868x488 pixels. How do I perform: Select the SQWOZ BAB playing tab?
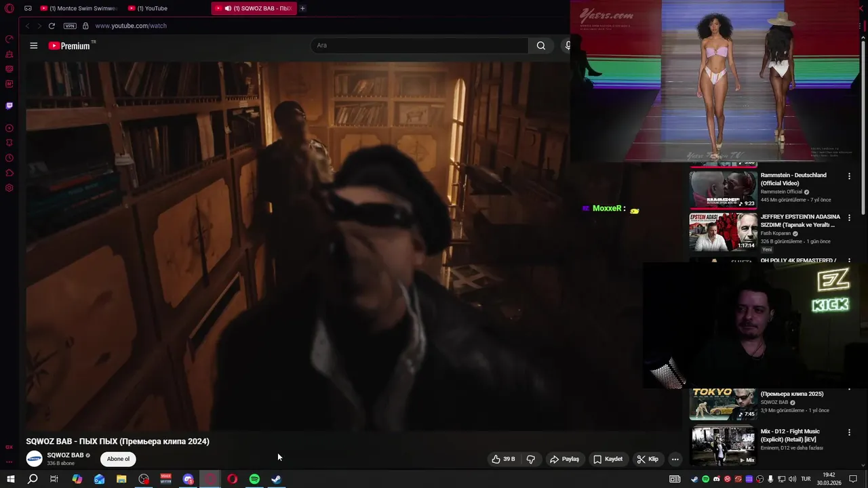point(254,8)
